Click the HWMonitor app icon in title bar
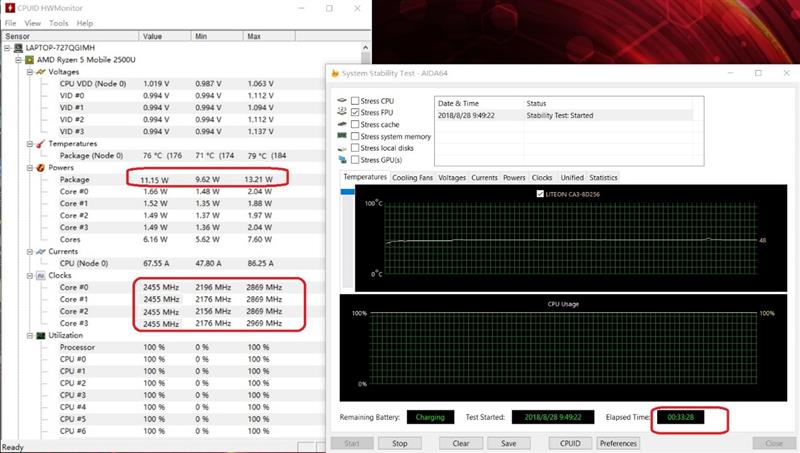 [10, 8]
